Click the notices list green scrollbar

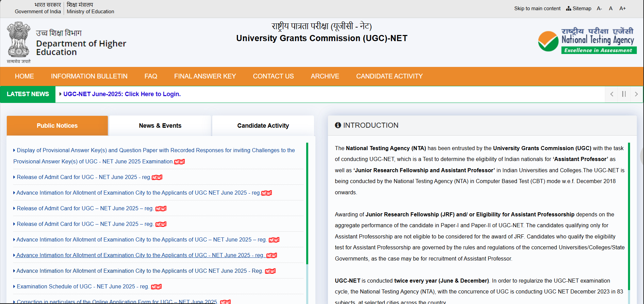tap(307, 203)
